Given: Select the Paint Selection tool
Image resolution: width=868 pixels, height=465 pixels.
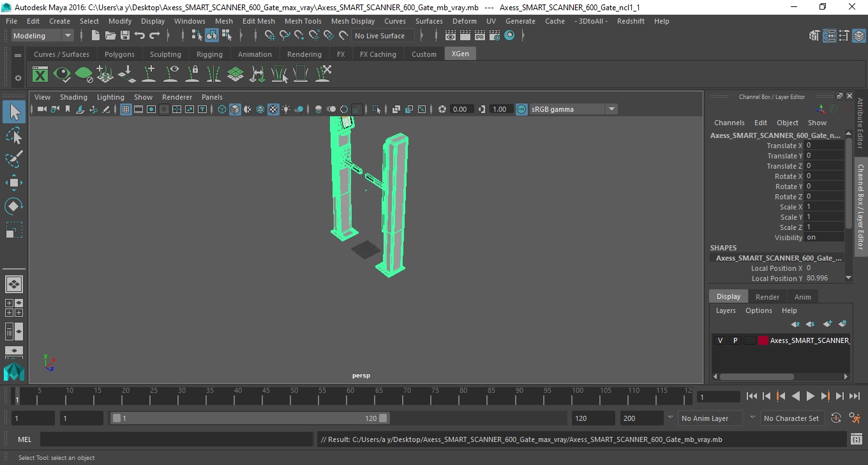Looking at the screenshot, I should [14, 160].
